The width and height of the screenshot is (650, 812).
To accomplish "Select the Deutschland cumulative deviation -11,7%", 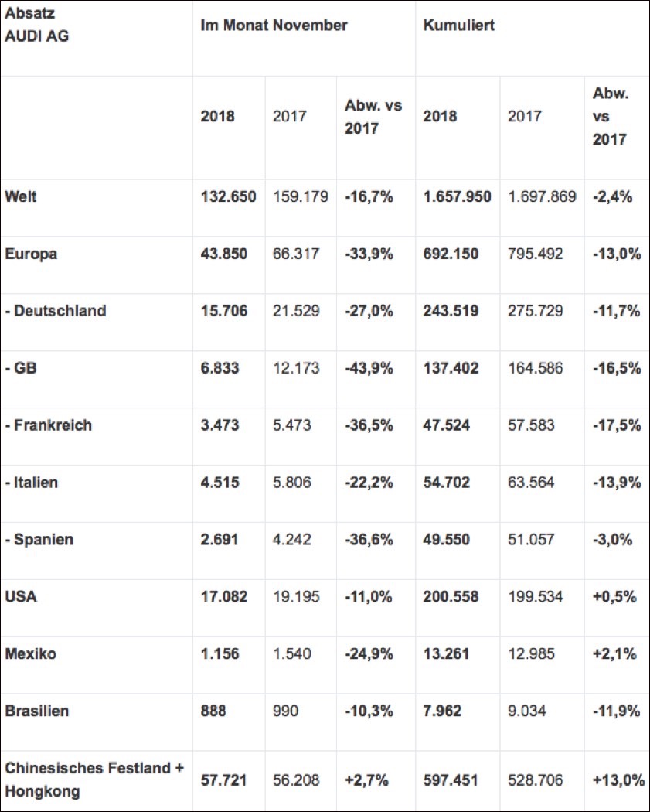I will click(617, 311).
